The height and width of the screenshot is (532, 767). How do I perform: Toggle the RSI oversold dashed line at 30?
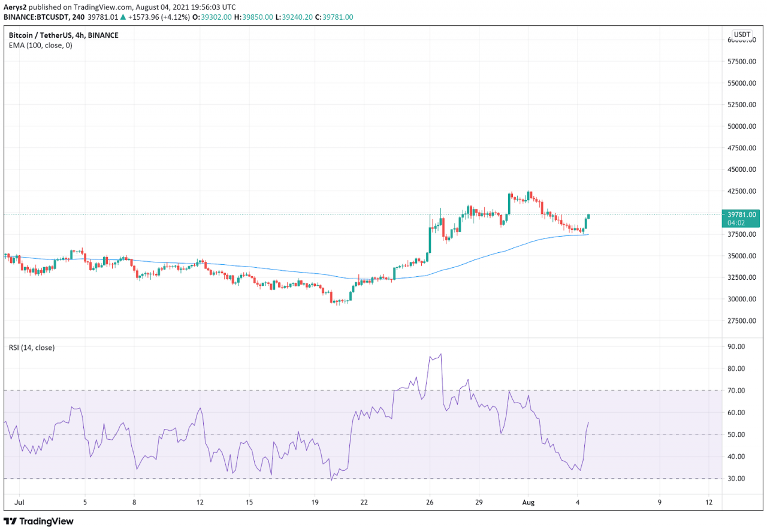coord(360,479)
